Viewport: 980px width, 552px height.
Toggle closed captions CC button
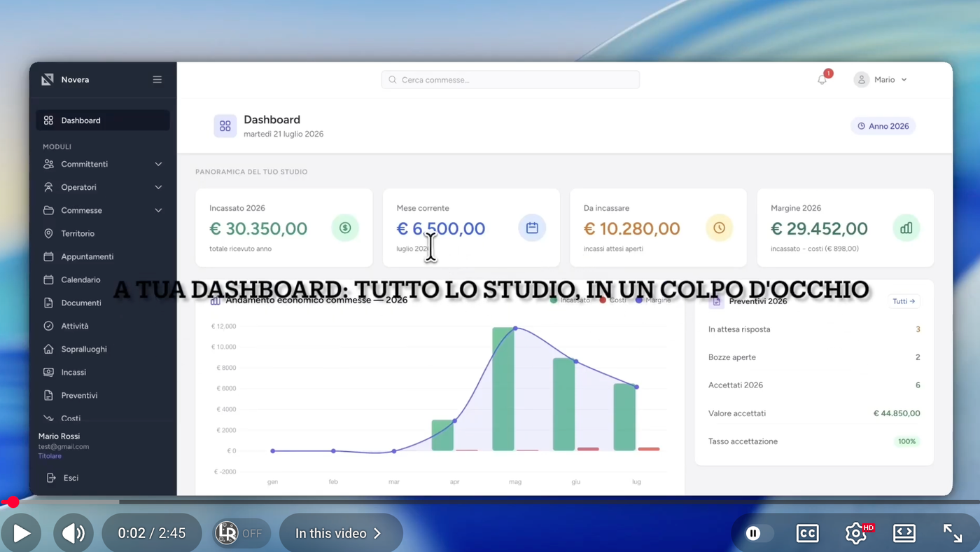pos(808,533)
